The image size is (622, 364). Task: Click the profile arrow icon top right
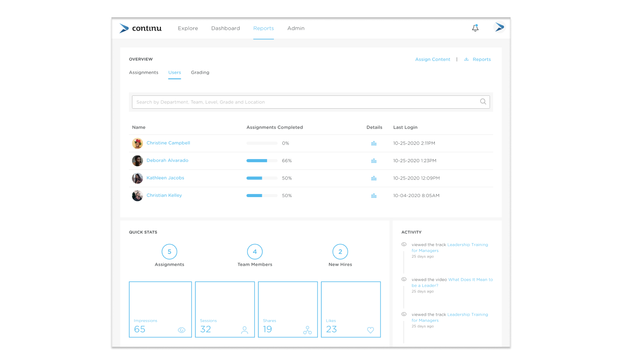point(499,27)
